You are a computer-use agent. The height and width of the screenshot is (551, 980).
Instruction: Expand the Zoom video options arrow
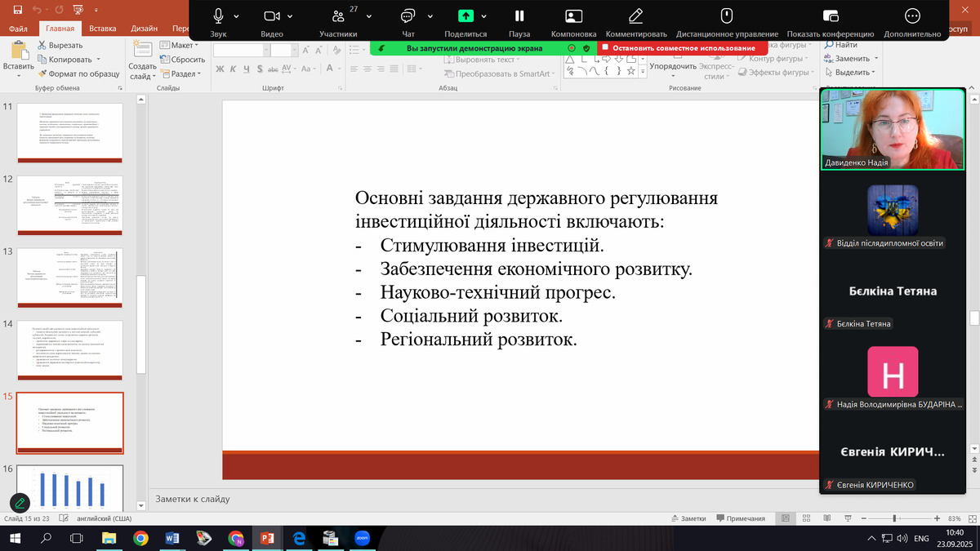coord(292,16)
